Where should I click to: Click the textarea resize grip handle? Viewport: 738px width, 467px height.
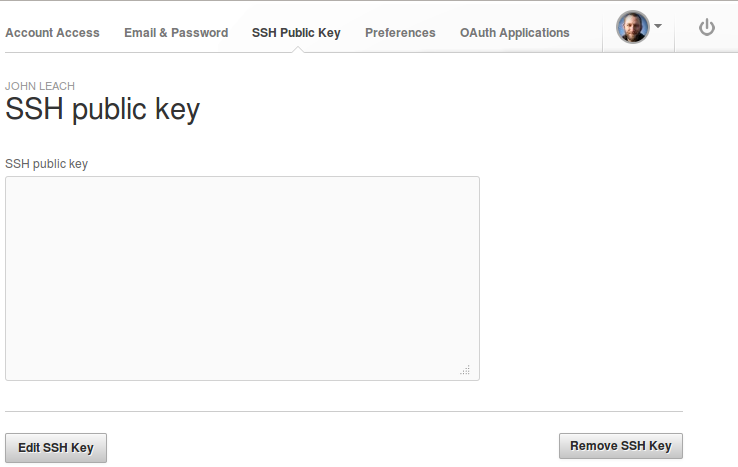[x=465, y=370]
